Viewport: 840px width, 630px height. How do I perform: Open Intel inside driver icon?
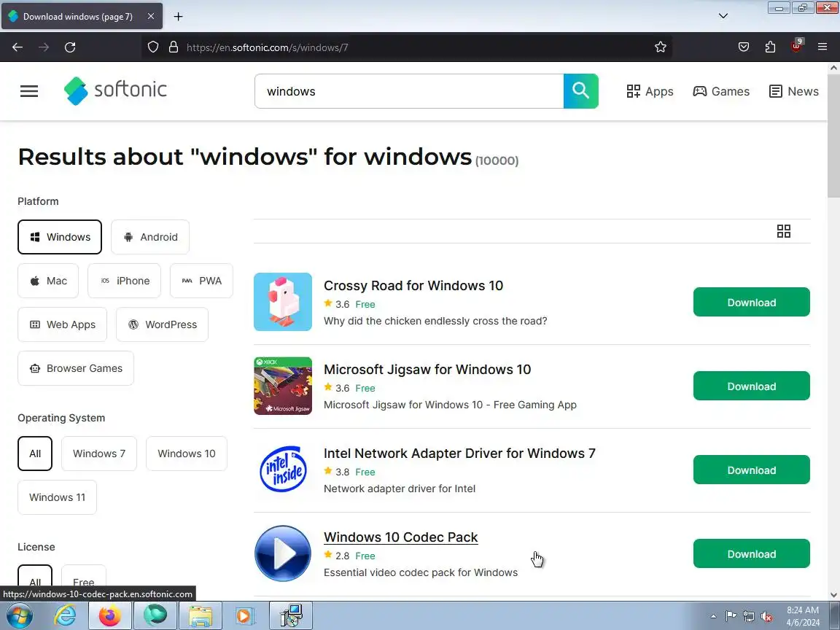coord(283,470)
